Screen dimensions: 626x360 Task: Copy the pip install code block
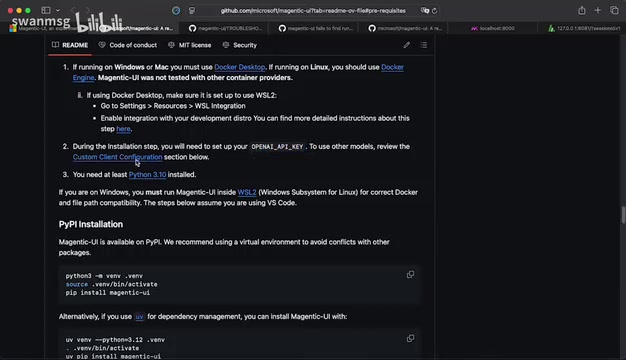(x=410, y=275)
